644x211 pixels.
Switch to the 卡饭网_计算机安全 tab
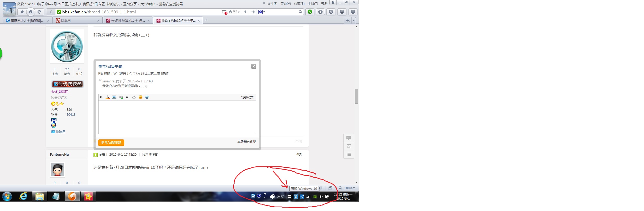[128, 20]
